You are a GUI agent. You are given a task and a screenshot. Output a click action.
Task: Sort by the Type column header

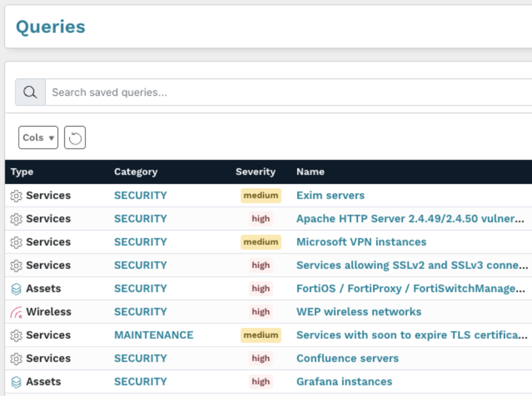click(22, 172)
